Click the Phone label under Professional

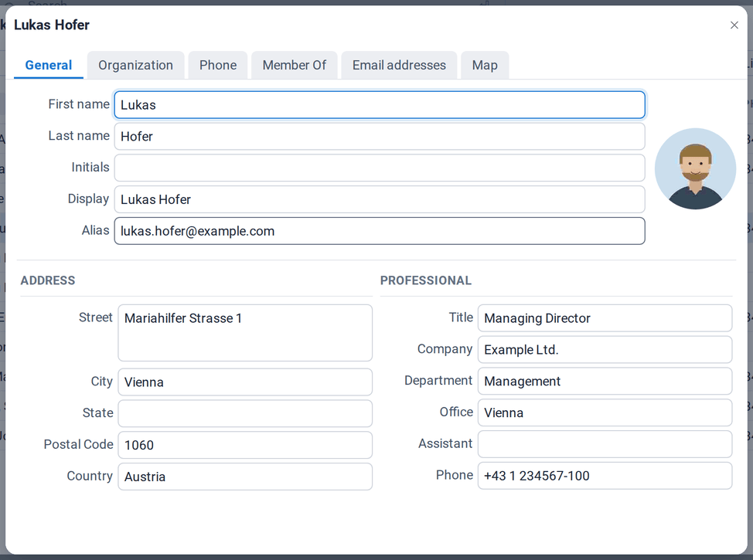tap(455, 475)
